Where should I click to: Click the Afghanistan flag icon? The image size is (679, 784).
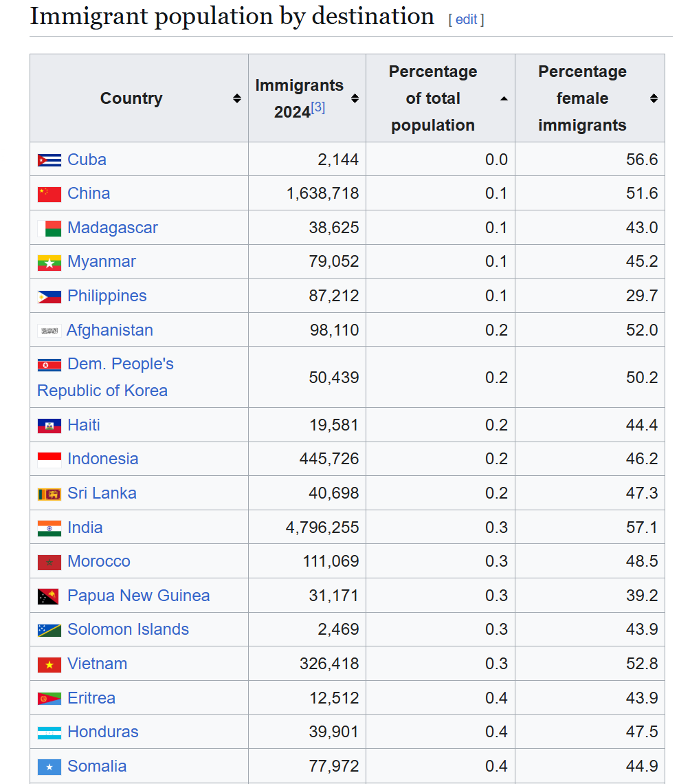(x=49, y=331)
